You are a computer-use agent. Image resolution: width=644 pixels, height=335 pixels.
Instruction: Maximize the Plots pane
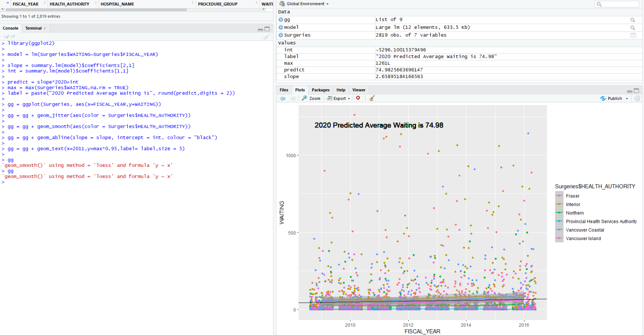(x=637, y=91)
